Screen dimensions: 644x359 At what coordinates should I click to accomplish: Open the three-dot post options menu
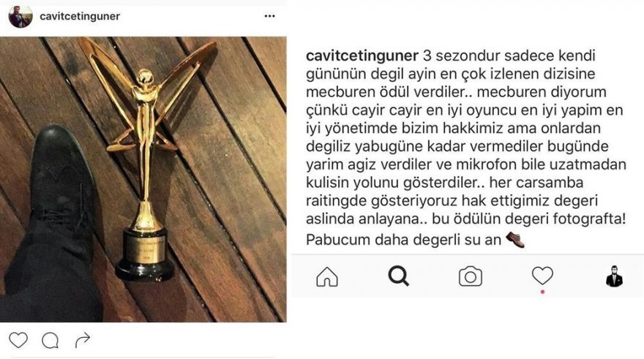coord(269,16)
